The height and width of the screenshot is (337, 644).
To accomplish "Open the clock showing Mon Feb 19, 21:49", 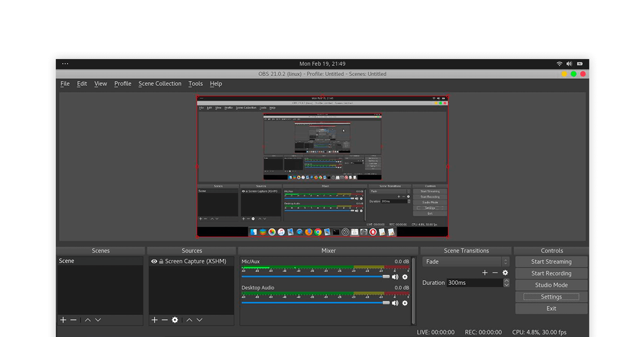I will click(x=323, y=64).
